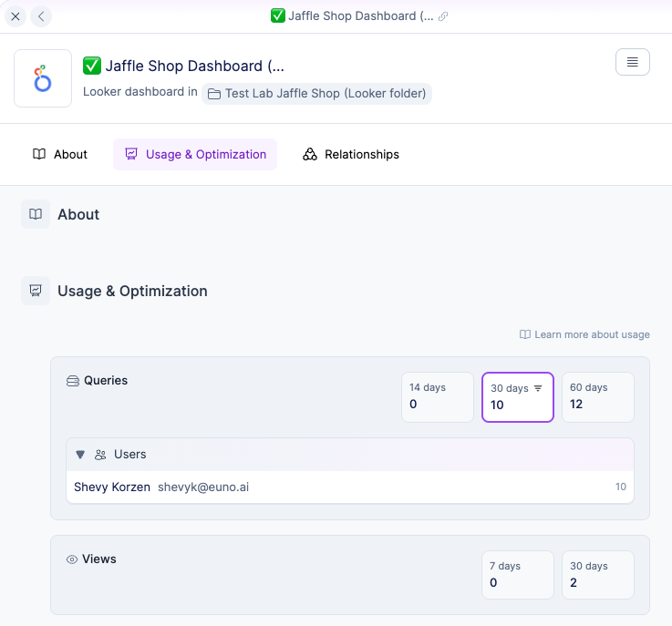Screen dimensions: 672x626
Task: Open the hamburger menu button
Action: click(x=633, y=62)
